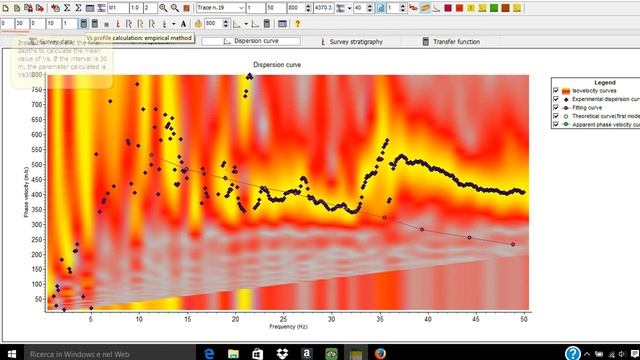Image resolution: width=640 pixels, height=360 pixels.
Task: Toggle Isovelocity curves legend checkbox
Action: tap(556, 90)
